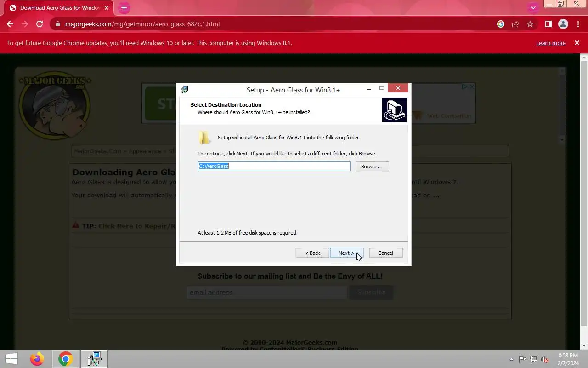The height and width of the screenshot is (368, 588).
Task: Click the yellow folder icon in setup
Action: pos(204,138)
